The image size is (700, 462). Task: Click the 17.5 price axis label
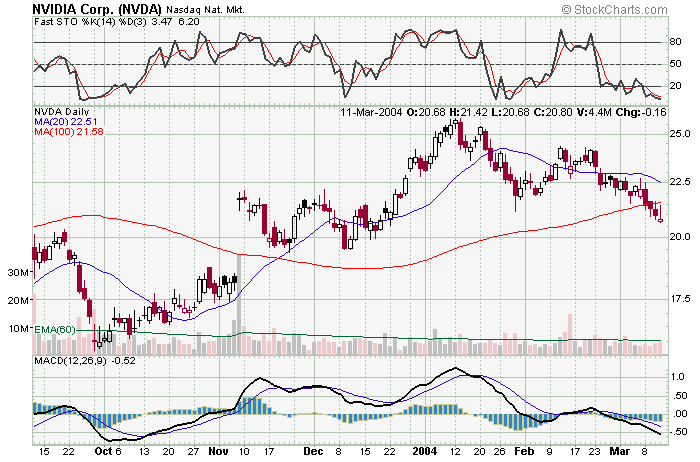pyautogui.click(x=679, y=299)
